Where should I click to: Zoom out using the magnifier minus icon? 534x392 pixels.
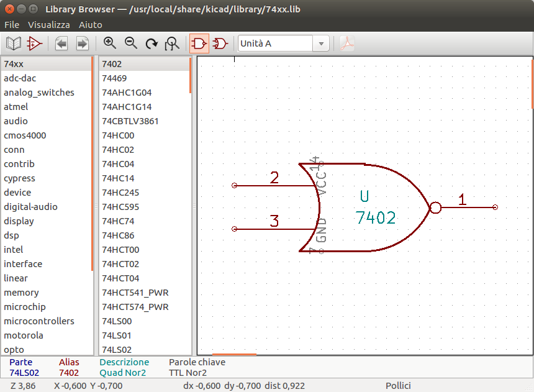pyautogui.click(x=130, y=43)
